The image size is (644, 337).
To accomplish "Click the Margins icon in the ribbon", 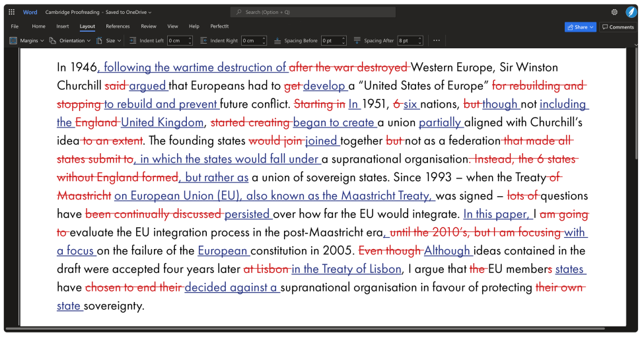I will (x=13, y=40).
